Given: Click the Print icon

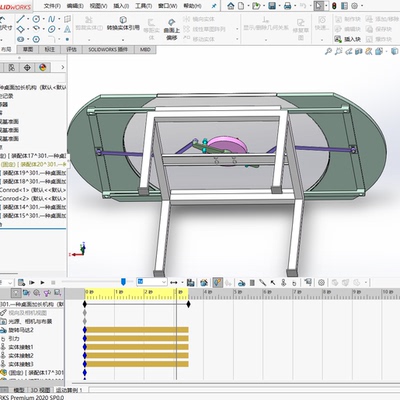Looking at the screenshot, I should pyautogui.click(x=288, y=6).
